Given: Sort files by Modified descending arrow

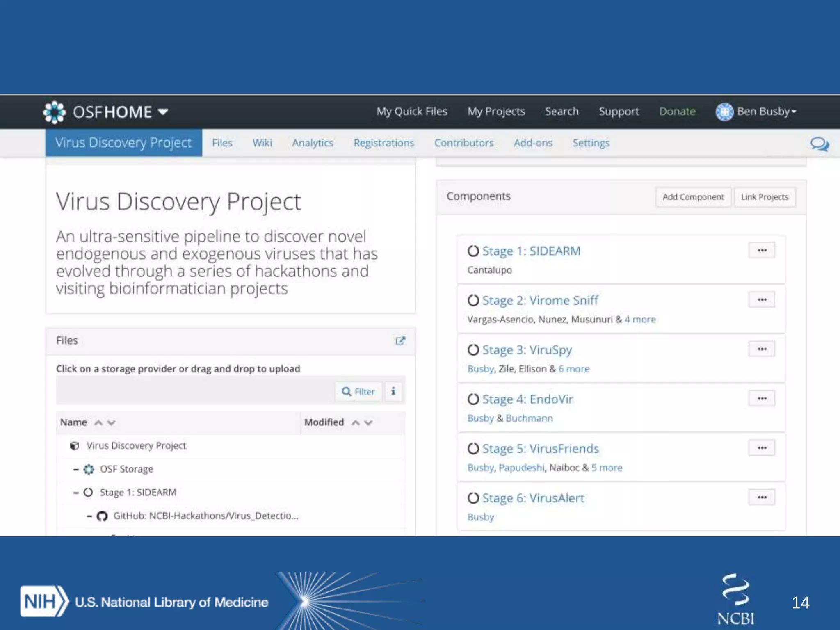Looking at the screenshot, I should tap(368, 423).
